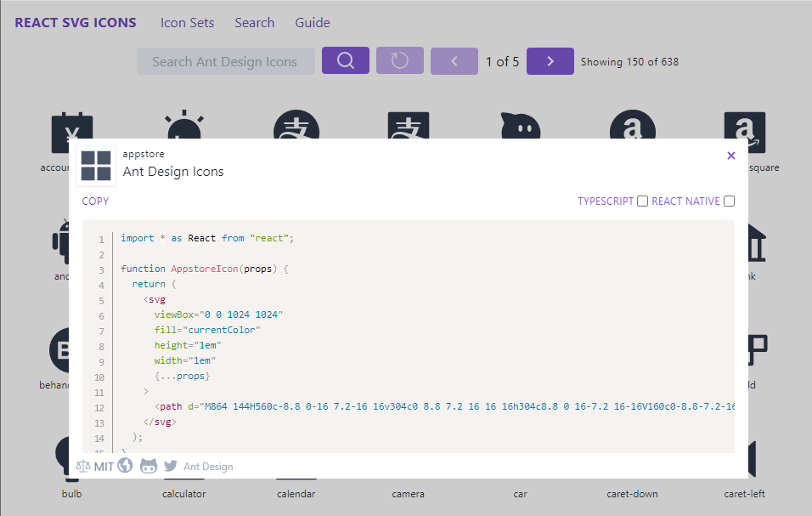This screenshot has width=812, height=516.
Task: Enable the TYPESCRIPT checkbox
Action: [x=642, y=201]
